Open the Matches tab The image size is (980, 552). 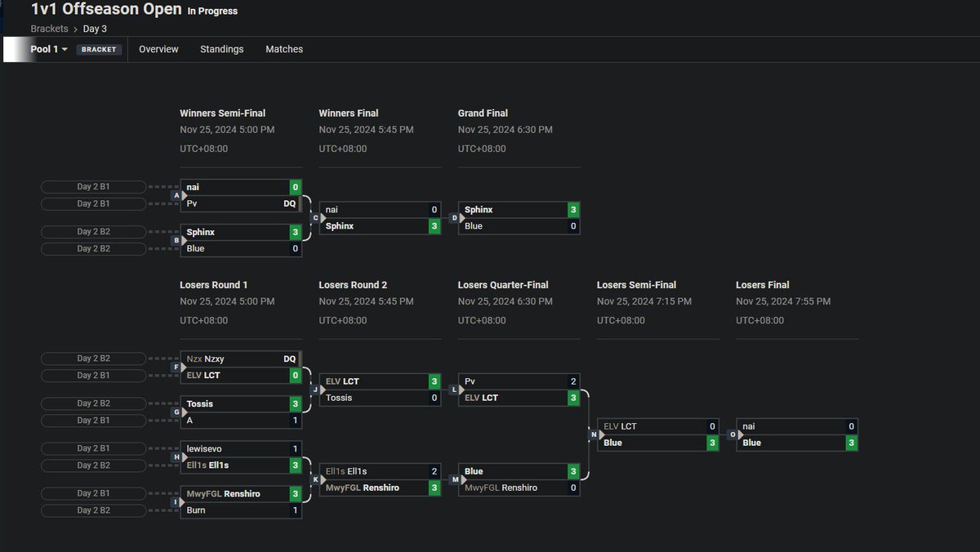point(284,49)
